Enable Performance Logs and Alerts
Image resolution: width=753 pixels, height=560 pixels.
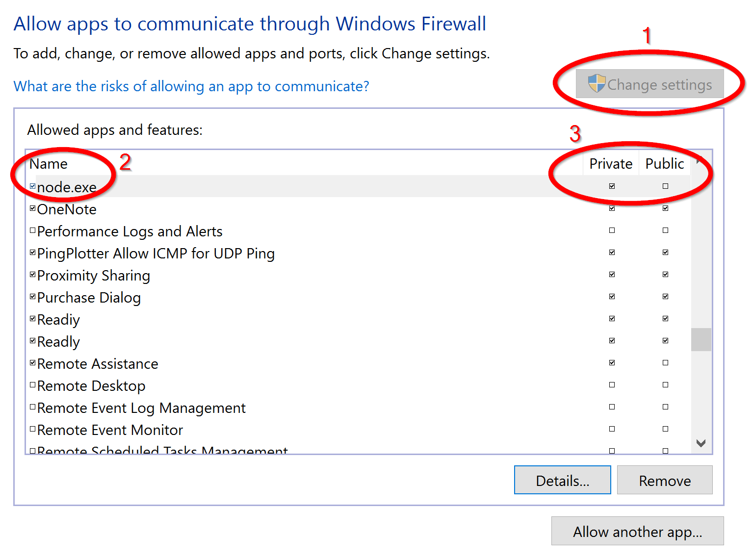pos(32,229)
